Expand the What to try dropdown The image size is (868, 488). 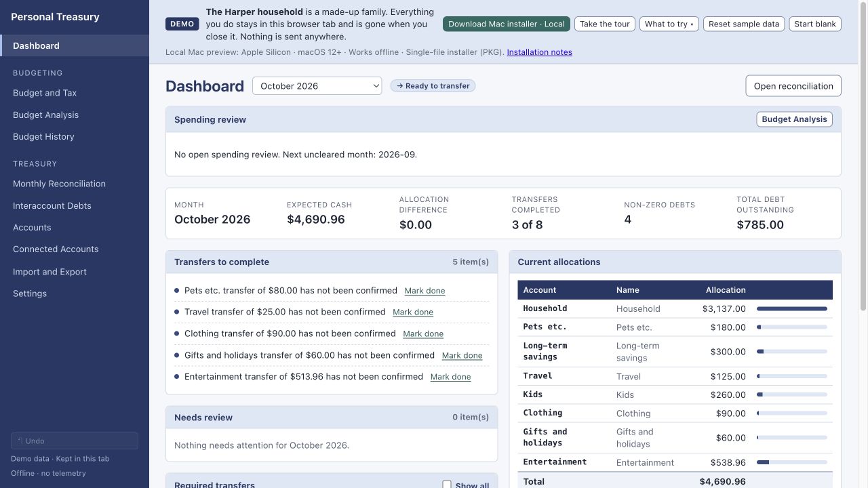coord(669,24)
